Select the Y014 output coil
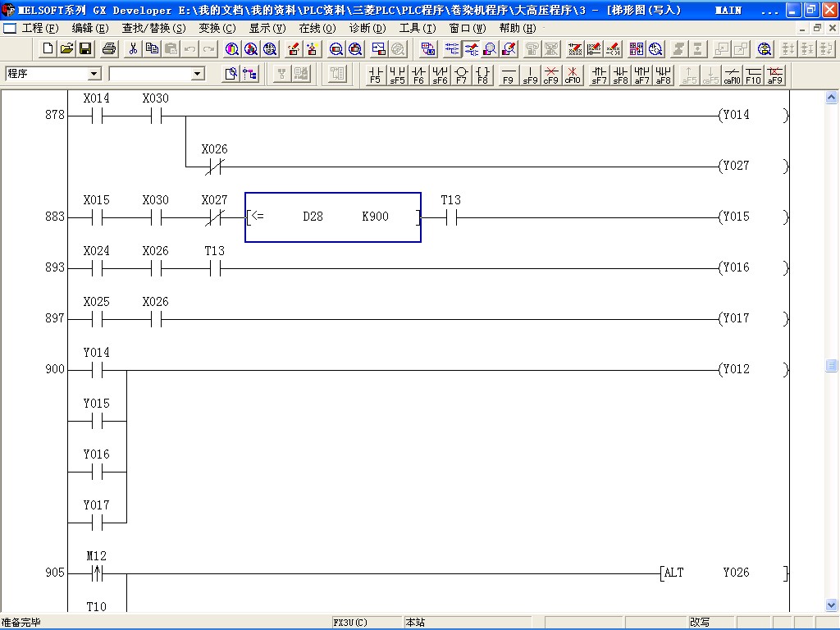This screenshot has width=840, height=630. click(753, 115)
